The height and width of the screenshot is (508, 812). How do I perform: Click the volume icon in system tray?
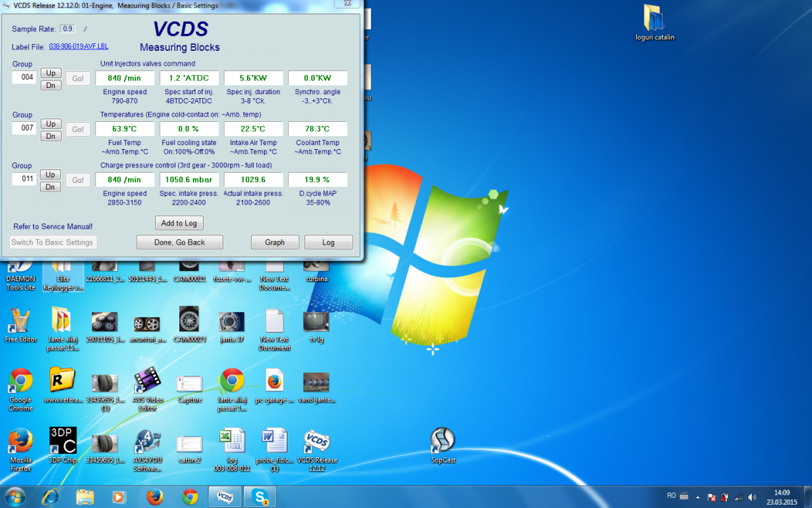tap(752, 496)
